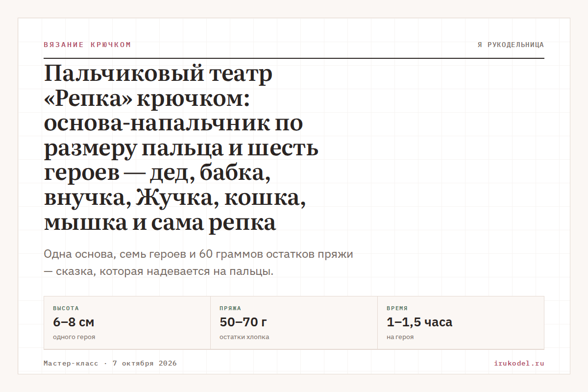Click the 'ВРЕМЯ' label
588x392 pixels.
[x=397, y=308]
